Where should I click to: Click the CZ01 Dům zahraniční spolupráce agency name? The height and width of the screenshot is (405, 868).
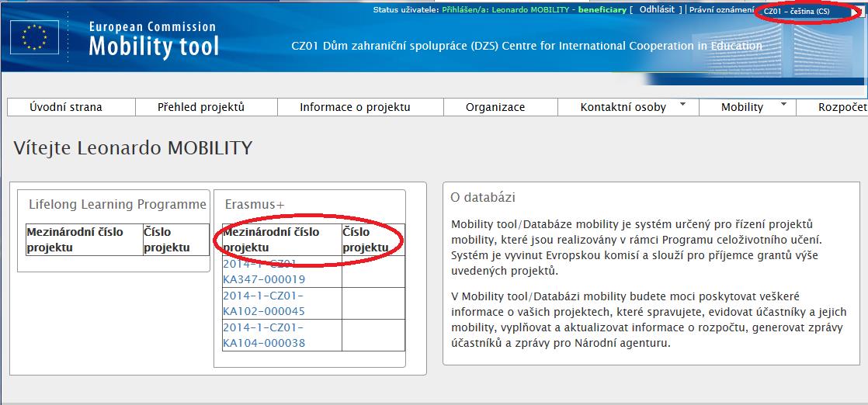point(526,45)
